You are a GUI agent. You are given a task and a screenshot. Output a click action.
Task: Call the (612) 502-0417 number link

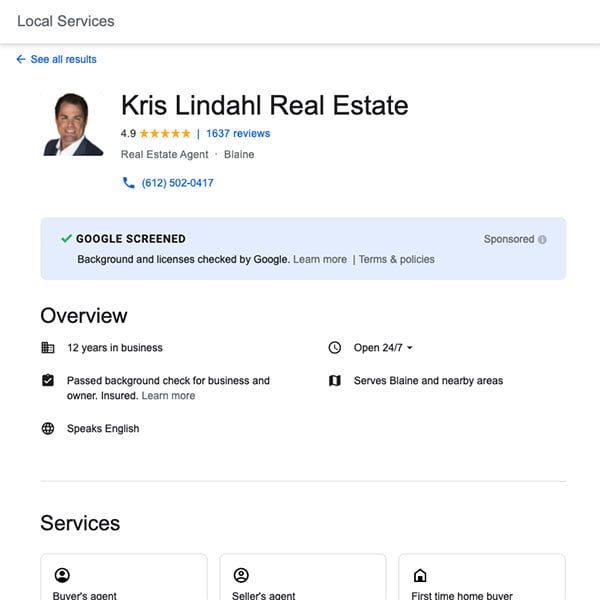coord(178,183)
